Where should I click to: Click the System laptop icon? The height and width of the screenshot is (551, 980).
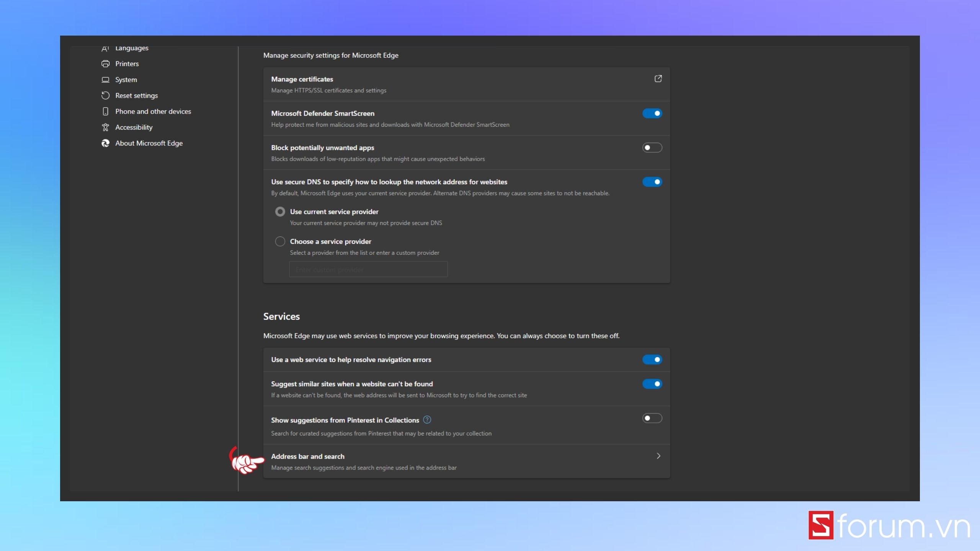click(105, 80)
